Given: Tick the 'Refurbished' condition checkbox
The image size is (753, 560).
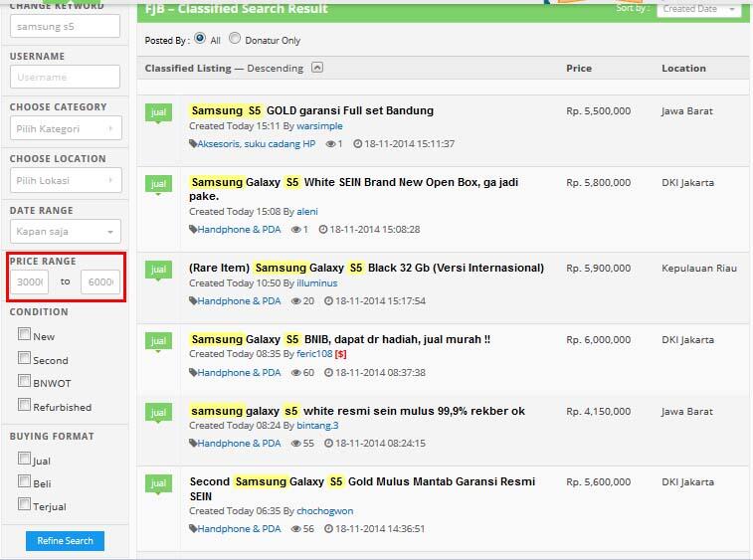Looking at the screenshot, I should coord(24,405).
